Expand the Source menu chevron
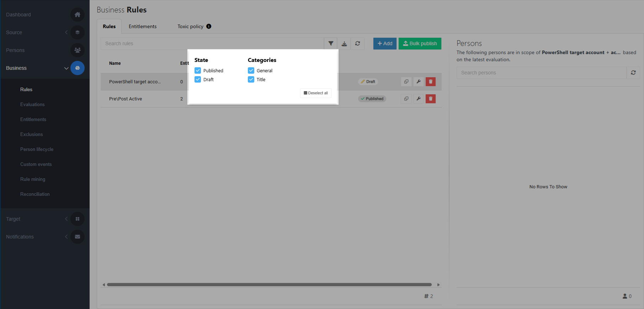 coord(66,32)
